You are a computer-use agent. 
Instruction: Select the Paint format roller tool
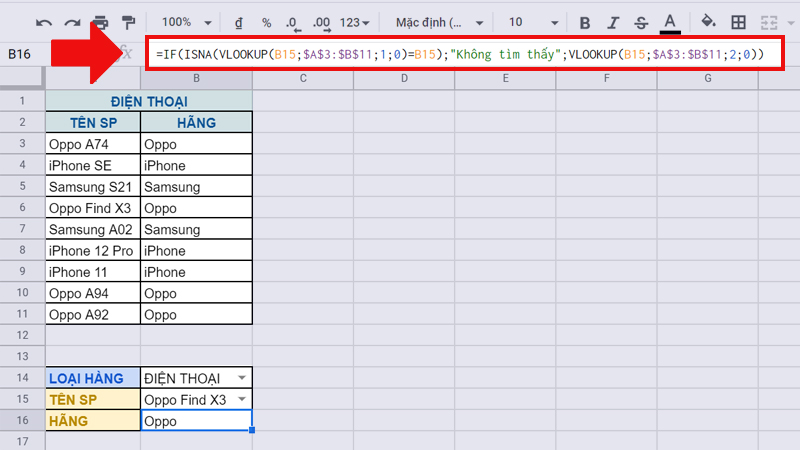click(x=128, y=22)
